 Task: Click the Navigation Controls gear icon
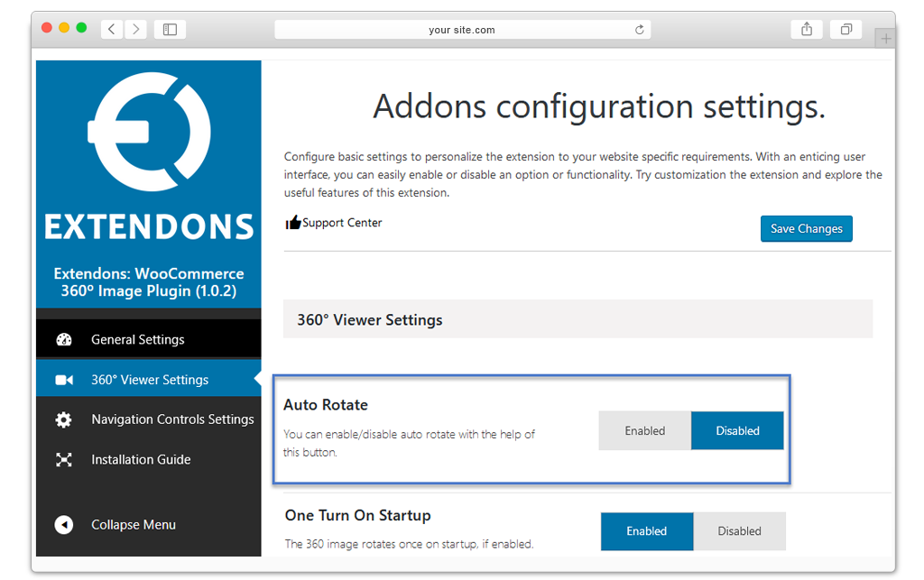(x=64, y=419)
